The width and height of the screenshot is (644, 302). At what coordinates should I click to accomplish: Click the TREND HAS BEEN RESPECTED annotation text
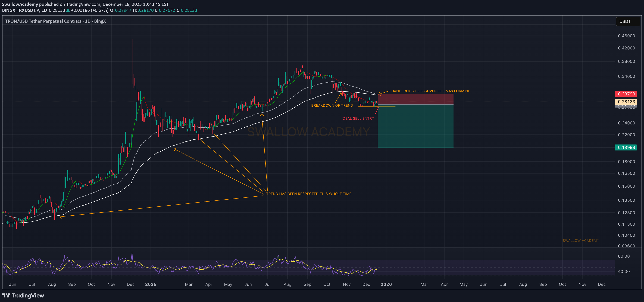pyautogui.click(x=308, y=194)
